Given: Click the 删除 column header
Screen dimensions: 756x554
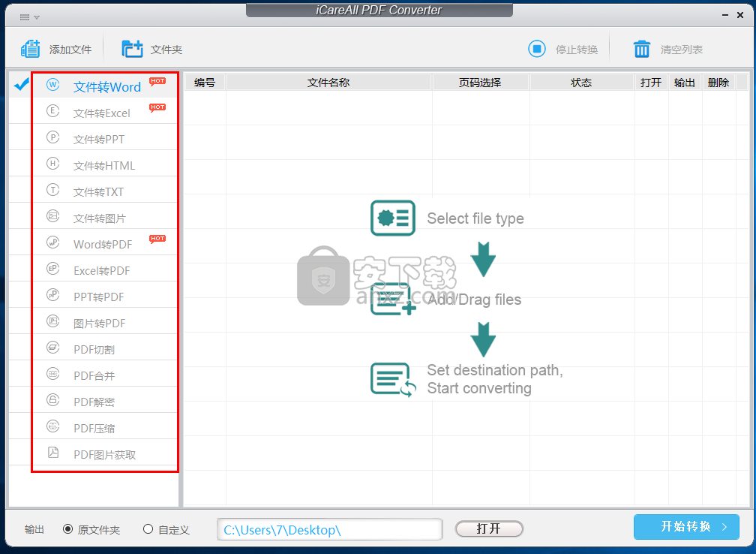Looking at the screenshot, I should [x=718, y=83].
